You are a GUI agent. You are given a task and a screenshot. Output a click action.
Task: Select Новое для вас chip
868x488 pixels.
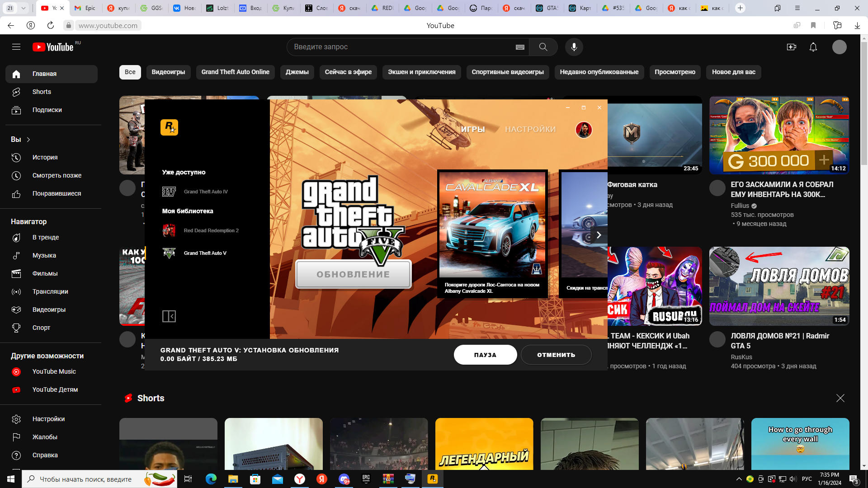pos(734,72)
